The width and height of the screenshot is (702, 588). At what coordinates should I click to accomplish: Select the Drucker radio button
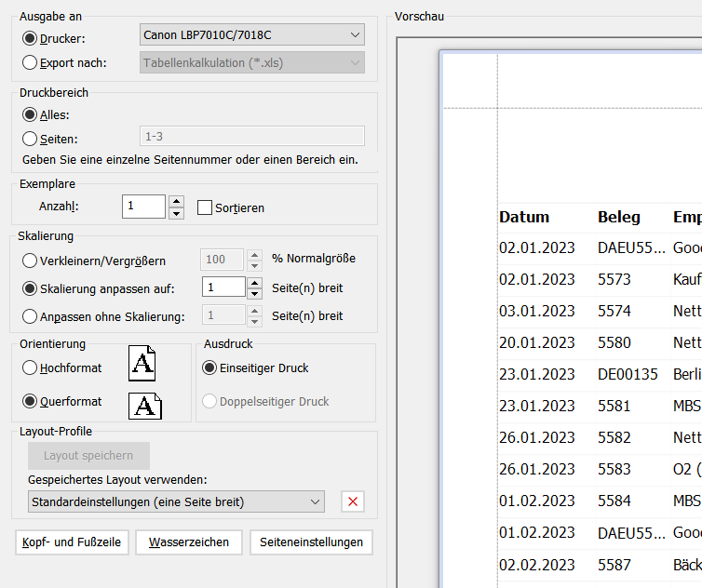30,38
